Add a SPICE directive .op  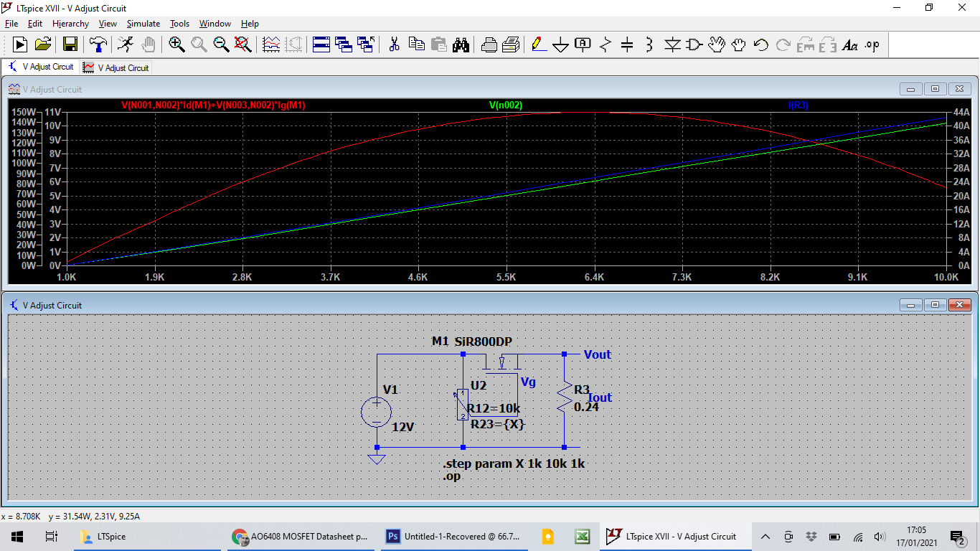point(872,44)
